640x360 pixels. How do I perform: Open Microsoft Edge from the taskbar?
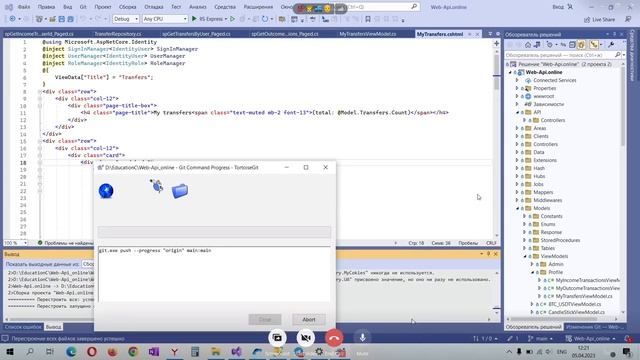71,351
